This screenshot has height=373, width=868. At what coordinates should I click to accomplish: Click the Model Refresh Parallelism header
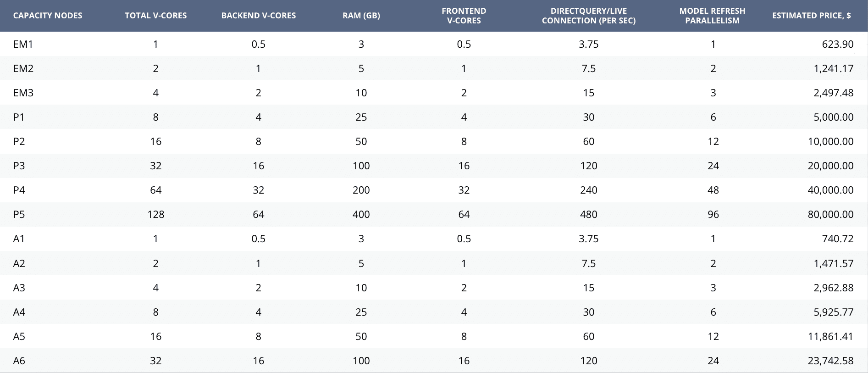[713, 16]
